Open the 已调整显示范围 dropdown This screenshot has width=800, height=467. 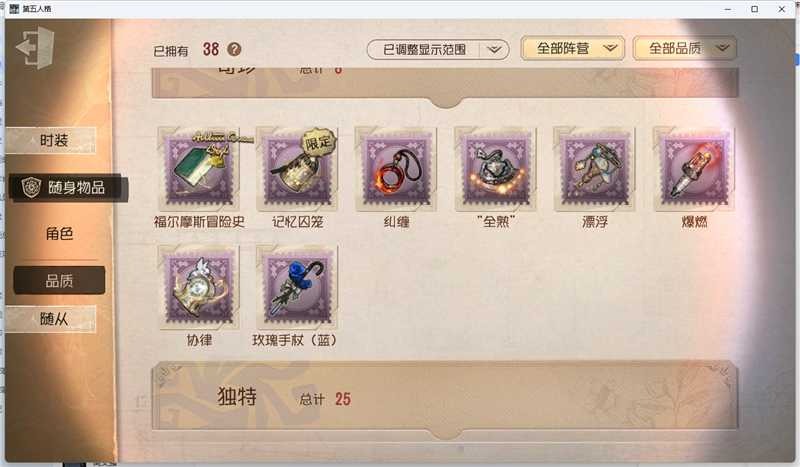[x=438, y=50]
